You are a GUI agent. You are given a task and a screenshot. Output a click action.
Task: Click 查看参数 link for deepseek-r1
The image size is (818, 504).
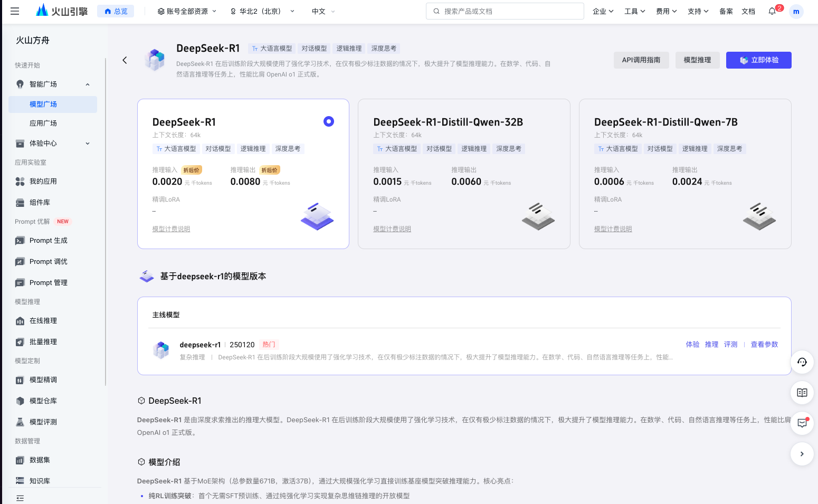click(764, 344)
